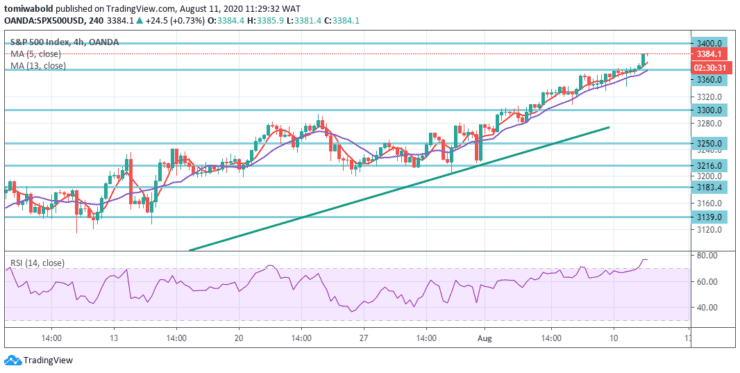
Task: Click the 3160.0 price axis tick
Action: pos(709,203)
